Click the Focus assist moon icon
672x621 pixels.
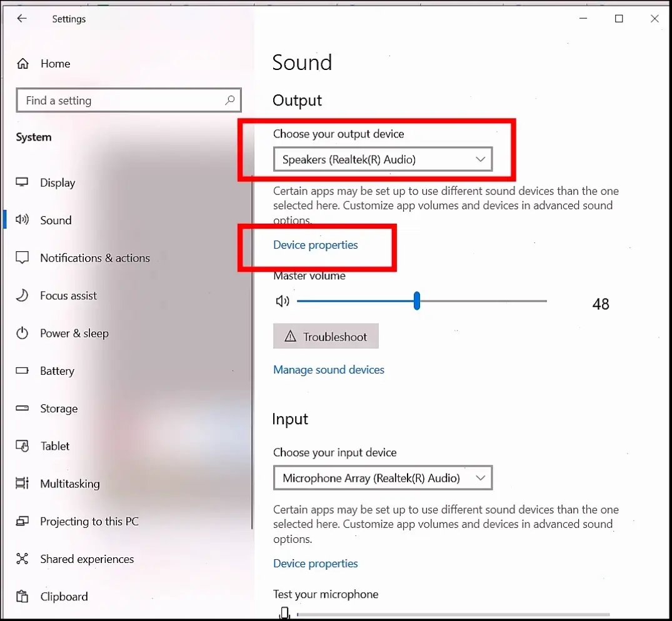[x=23, y=296]
